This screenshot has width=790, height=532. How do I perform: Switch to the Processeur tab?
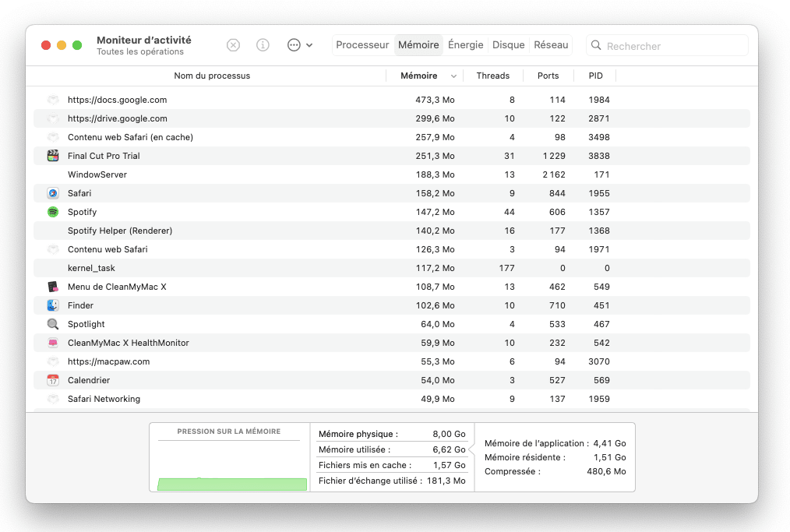[362, 45]
